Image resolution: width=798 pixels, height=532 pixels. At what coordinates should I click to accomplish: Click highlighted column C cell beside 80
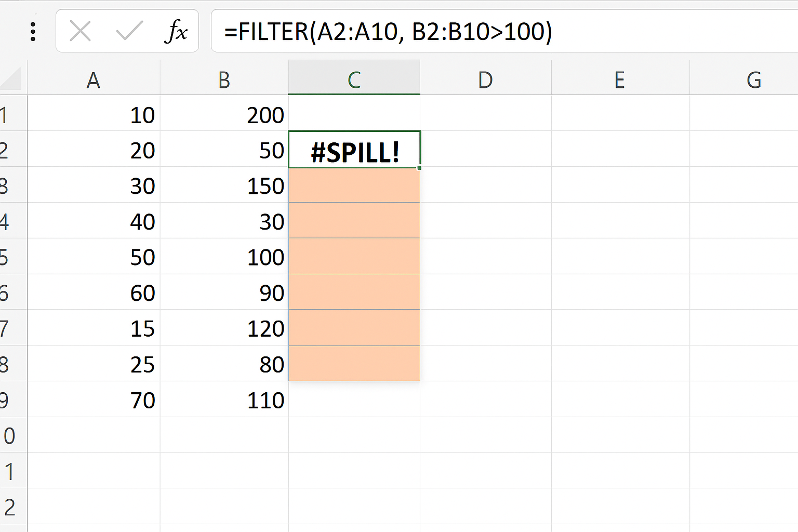(x=354, y=364)
